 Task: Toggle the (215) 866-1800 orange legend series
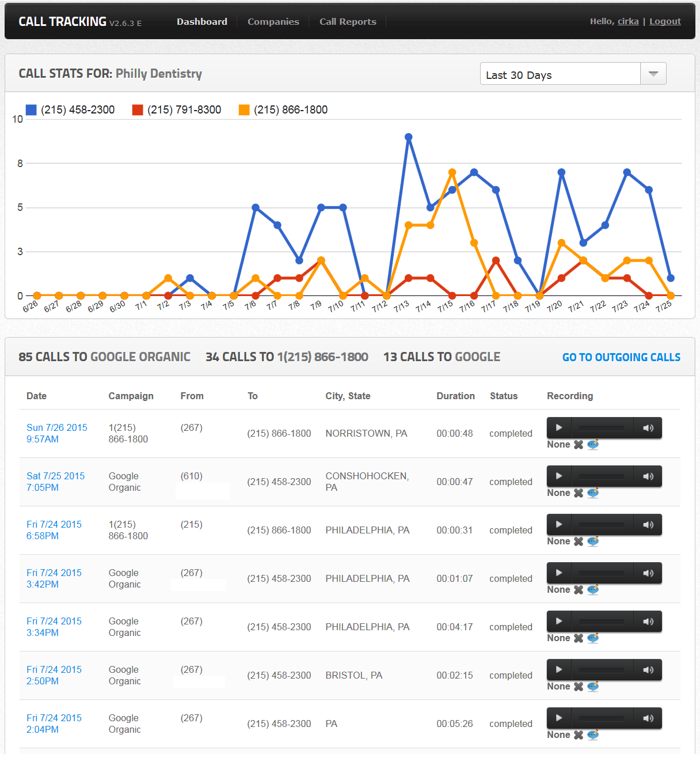click(283, 110)
